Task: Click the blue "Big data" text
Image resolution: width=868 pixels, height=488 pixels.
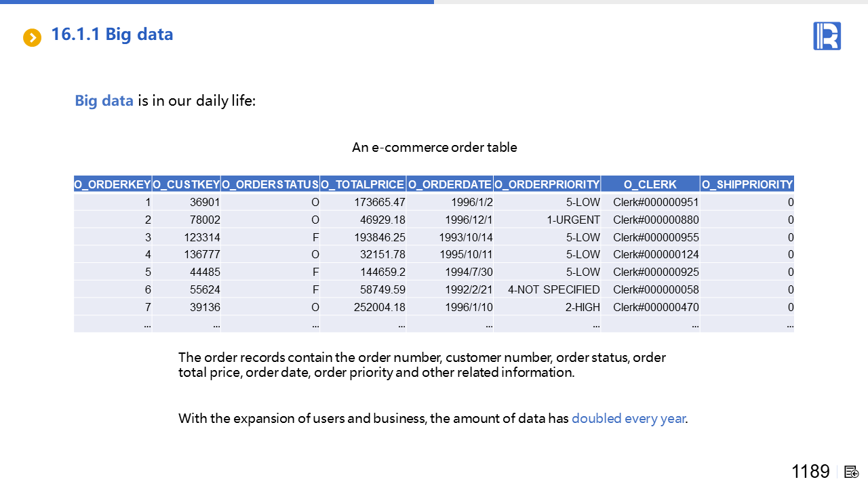Action: point(104,101)
